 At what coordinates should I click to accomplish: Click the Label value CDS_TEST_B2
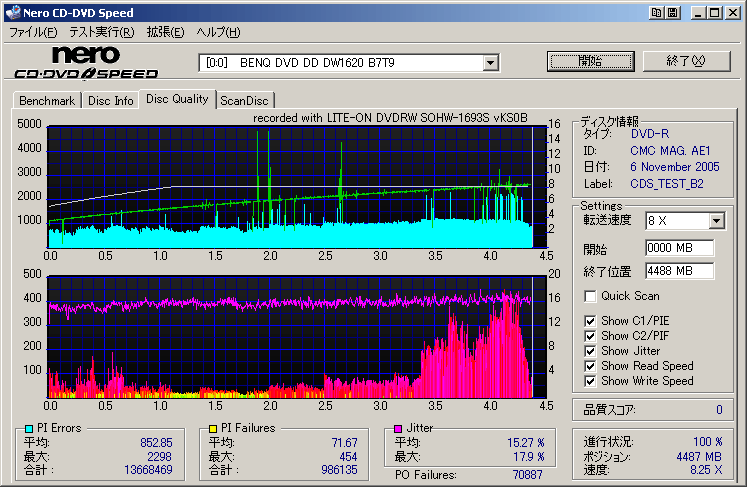point(666,184)
